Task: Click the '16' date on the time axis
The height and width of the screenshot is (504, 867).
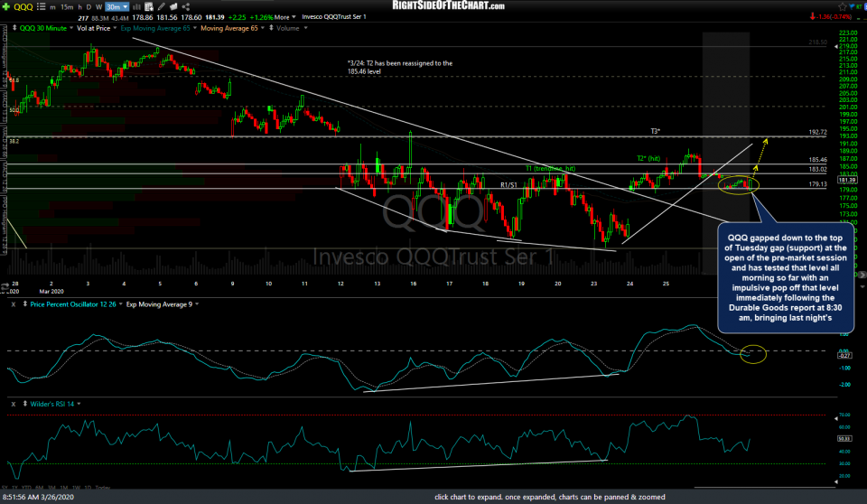Action: point(413,284)
